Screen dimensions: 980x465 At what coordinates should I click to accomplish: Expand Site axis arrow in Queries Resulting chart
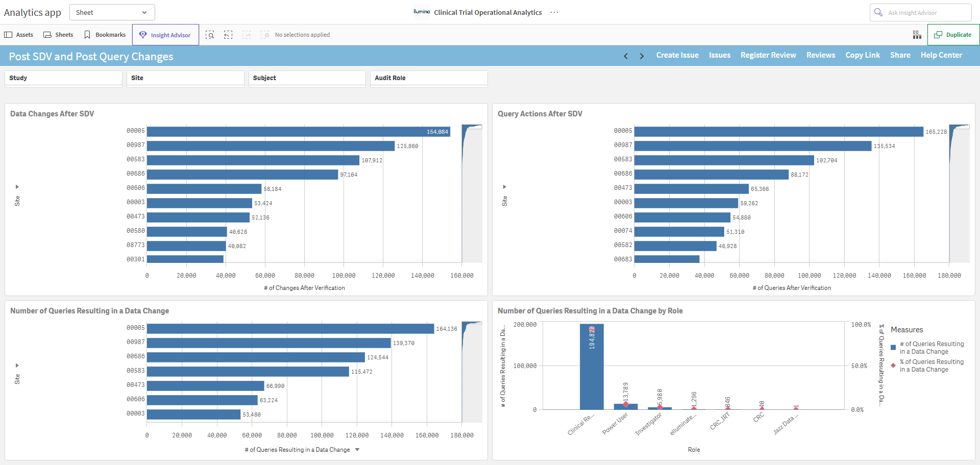17,365
